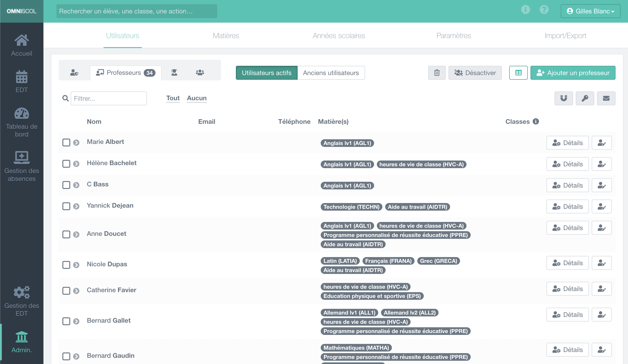Open the Import/Export tab
Image resolution: width=628 pixels, height=364 pixels.
565,36
